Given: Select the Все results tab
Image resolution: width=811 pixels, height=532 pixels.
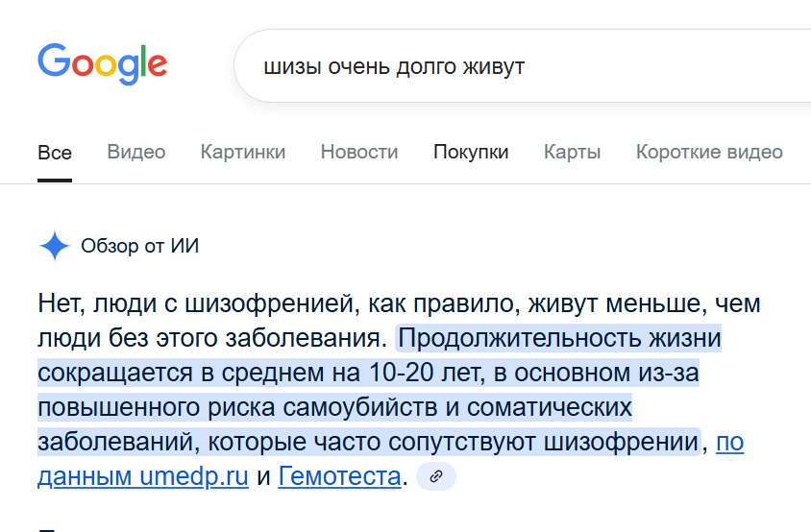Looking at the screenshot, I should coord(55,153).
